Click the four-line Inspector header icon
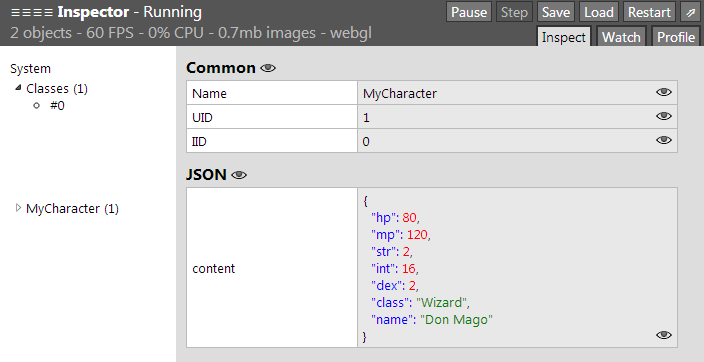The height and width of the screenshot is (362, 704). pos(31,13)
